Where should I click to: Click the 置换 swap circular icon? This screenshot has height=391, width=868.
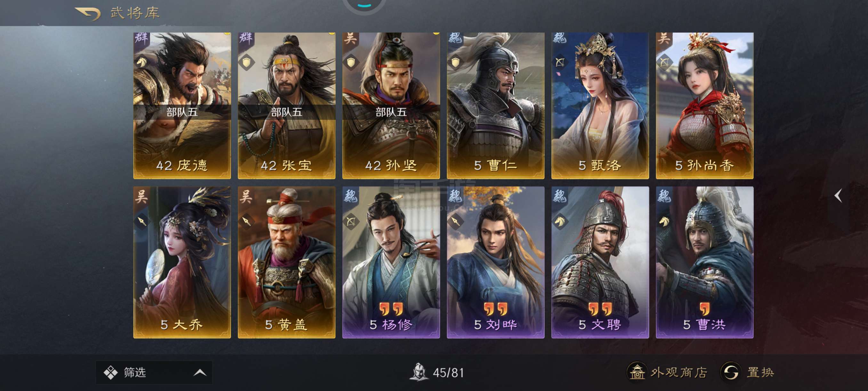pyautogui.click(x=730, y=372)
